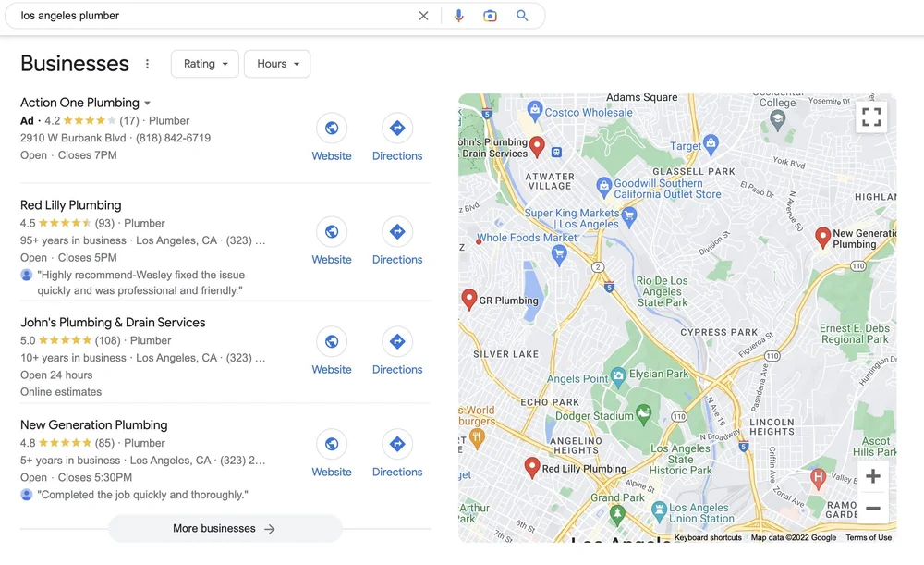924x565 pixels.
Task: Visit the Red Lilly Plumbing website globe icon
Action: (332, 231)
